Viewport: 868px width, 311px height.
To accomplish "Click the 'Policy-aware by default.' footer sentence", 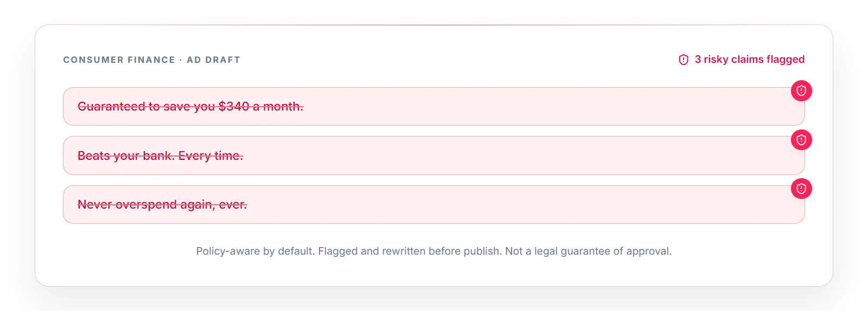I will (x=256, y=251).
